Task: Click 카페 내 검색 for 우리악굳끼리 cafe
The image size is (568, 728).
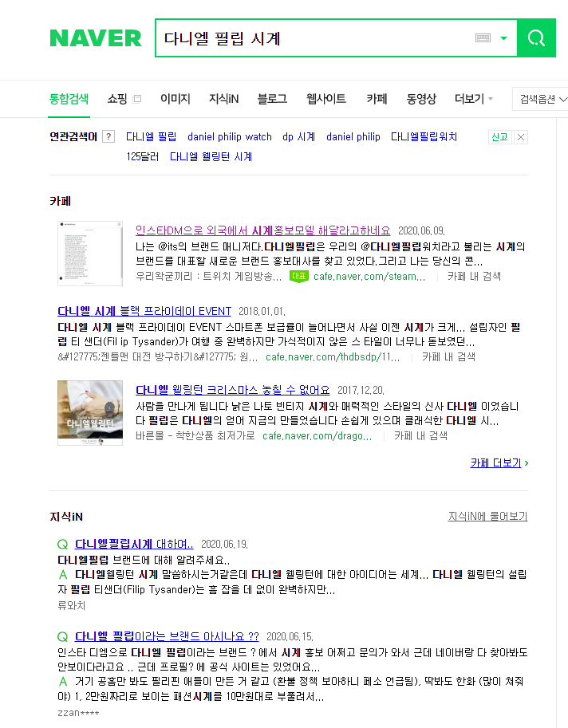Action: point(474,276)
